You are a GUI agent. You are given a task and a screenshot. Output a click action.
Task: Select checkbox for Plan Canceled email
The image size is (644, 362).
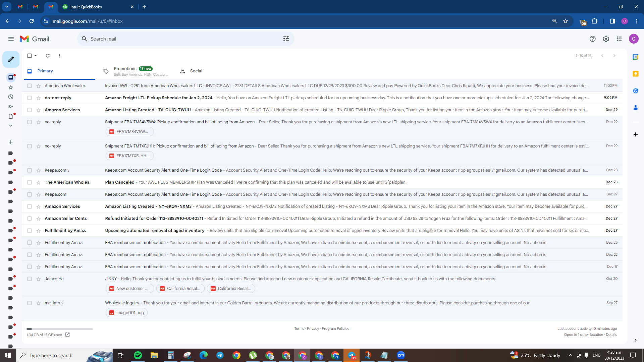(x=30, y=182)
